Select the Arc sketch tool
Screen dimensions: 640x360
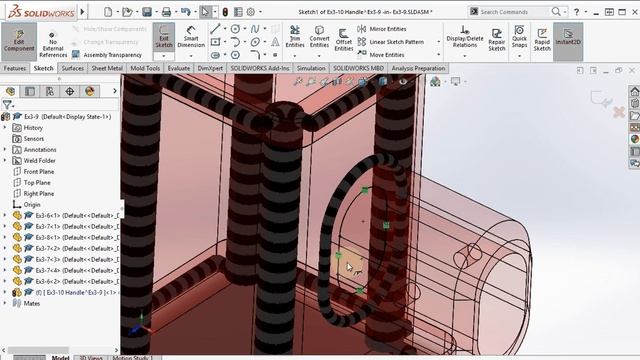click(x=235, y=42)
